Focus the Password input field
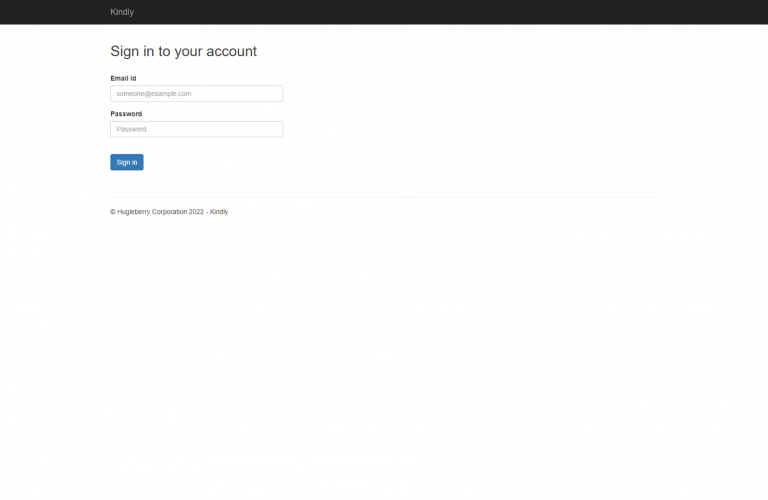This screenshot has width=768, height=500. pyautogui.click(x=196, y=129)
